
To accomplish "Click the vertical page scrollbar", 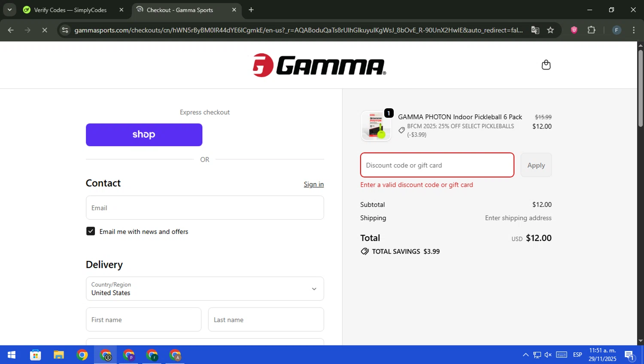I will pos(641,88).
